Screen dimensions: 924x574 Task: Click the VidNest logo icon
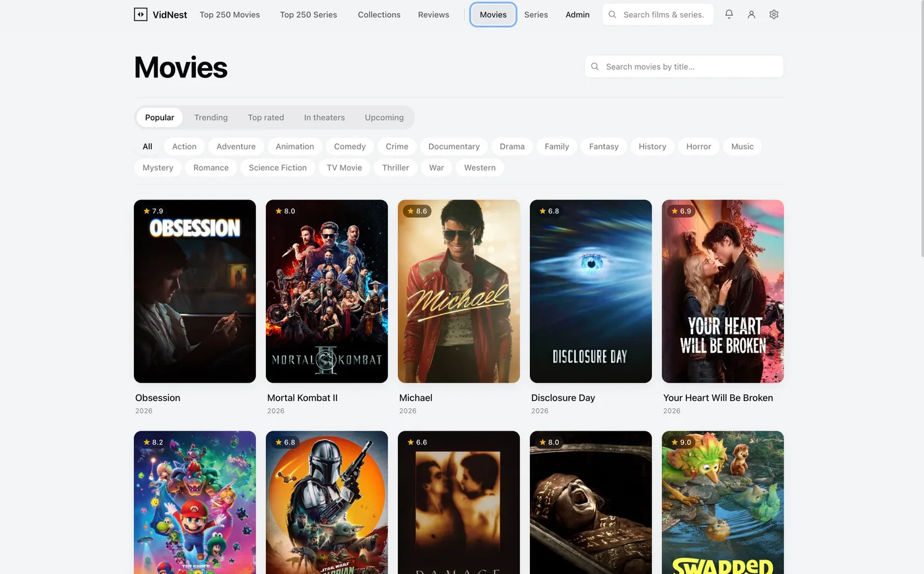point(141,15)
